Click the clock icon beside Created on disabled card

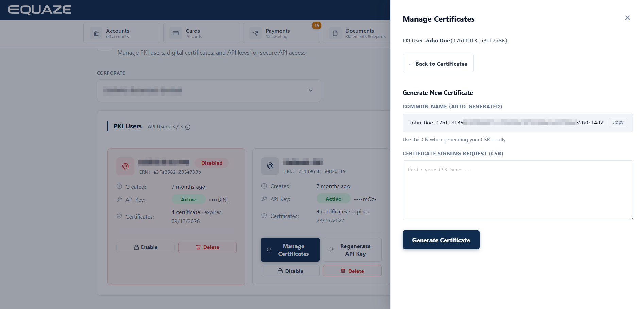tap(119, 186)
